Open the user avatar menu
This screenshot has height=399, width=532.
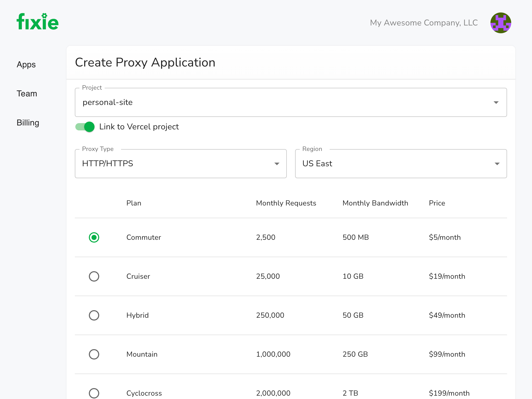pyautogui.click(x=501, y=23)
